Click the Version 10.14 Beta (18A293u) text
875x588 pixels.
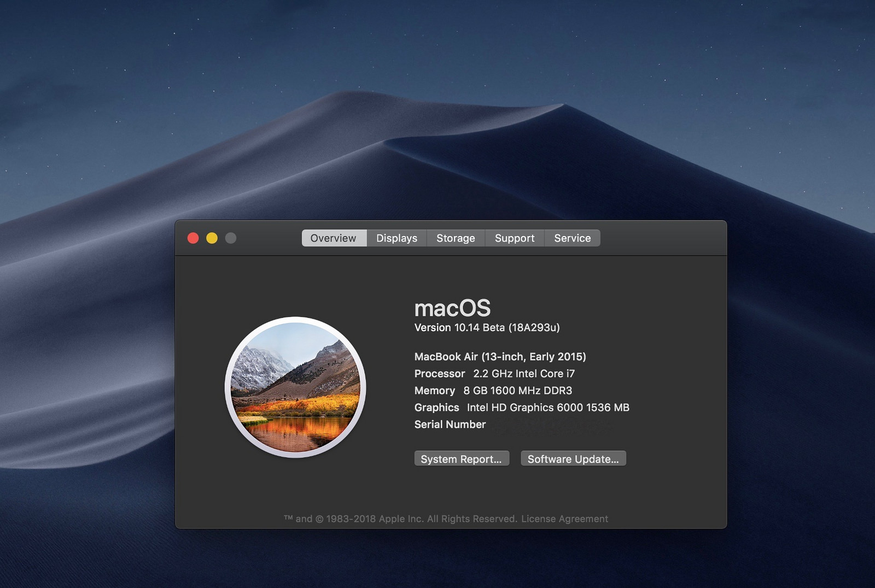point(487,327)
